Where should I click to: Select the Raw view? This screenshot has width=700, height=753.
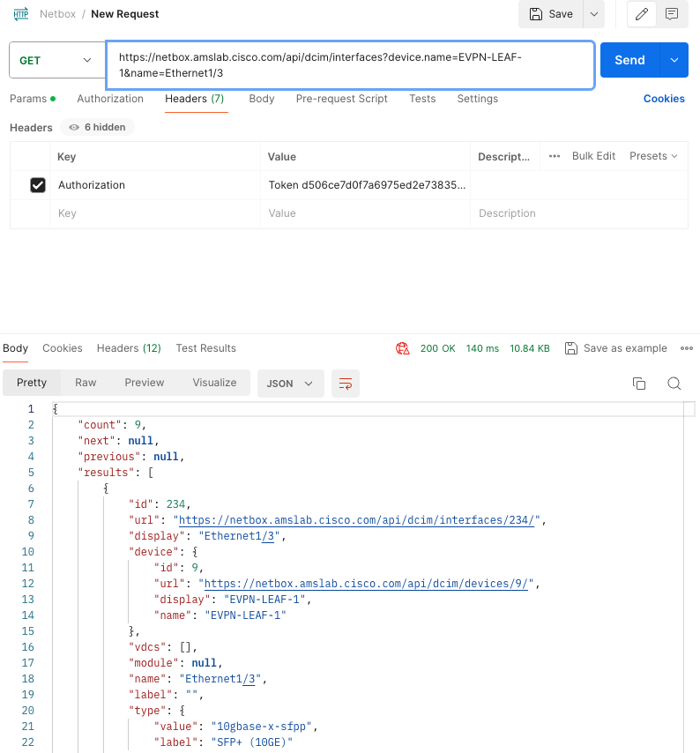click(x=86, y=383)
